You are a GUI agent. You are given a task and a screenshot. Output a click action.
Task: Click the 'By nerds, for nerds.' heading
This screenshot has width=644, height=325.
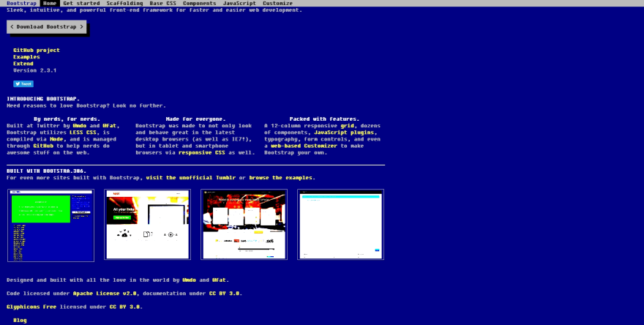[67, 119]
